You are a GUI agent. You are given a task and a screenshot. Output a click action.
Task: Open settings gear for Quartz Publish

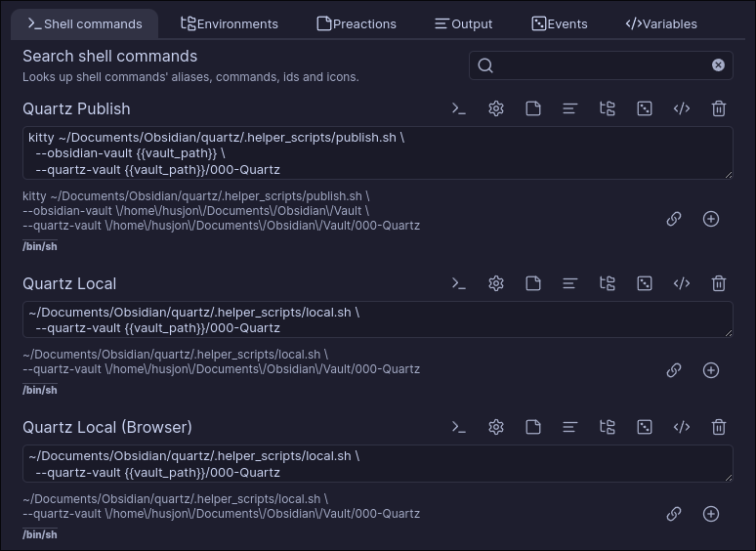pos(496,108)
